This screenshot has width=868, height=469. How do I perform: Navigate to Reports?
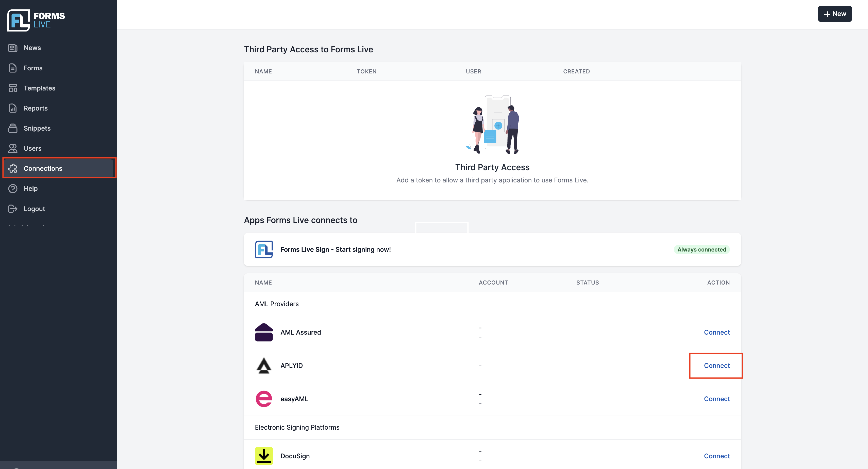pyautogui.click(x=58, y=108)
